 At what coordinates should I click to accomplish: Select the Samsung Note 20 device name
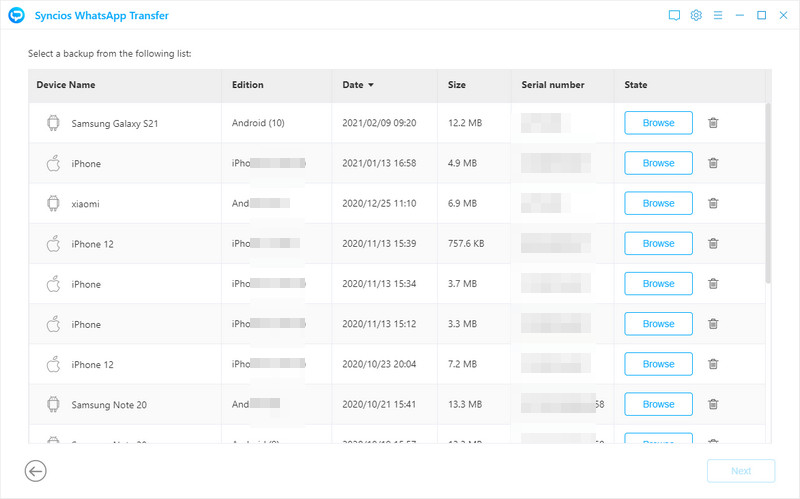point(109,405)
